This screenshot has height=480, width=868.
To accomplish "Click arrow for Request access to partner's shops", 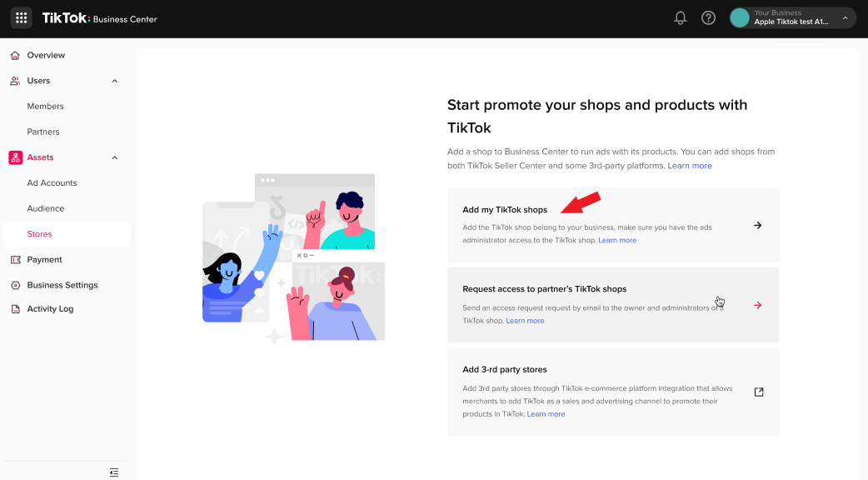I will tap(757, 306).
